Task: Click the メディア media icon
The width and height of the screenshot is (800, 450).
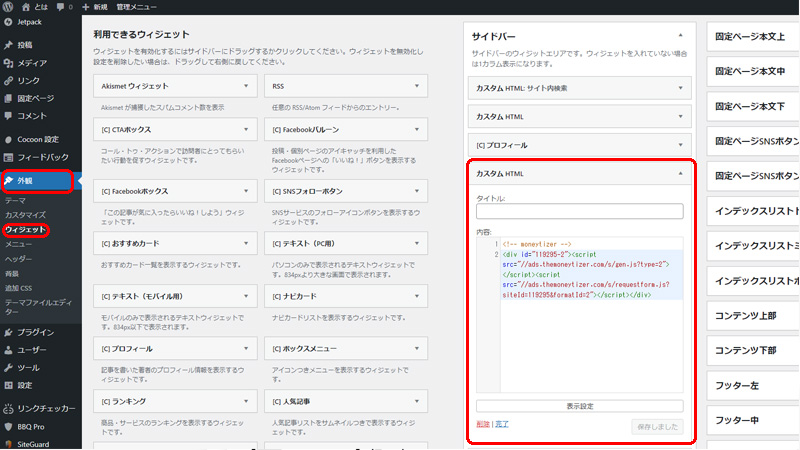Action: [x=9, y=63]
